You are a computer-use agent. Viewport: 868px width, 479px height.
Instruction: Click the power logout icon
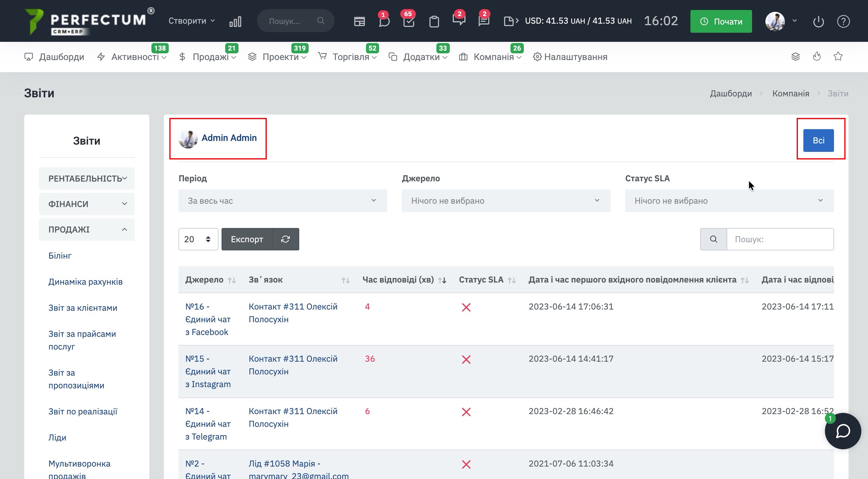pyautogui.click(x=818, y=22)
